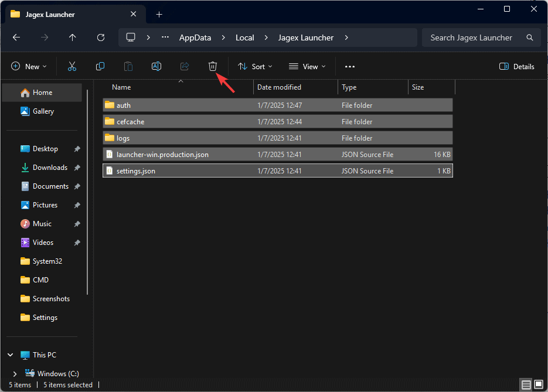Click the cefcache folder icon
The image size is (548, 392).
click(110, 121)
